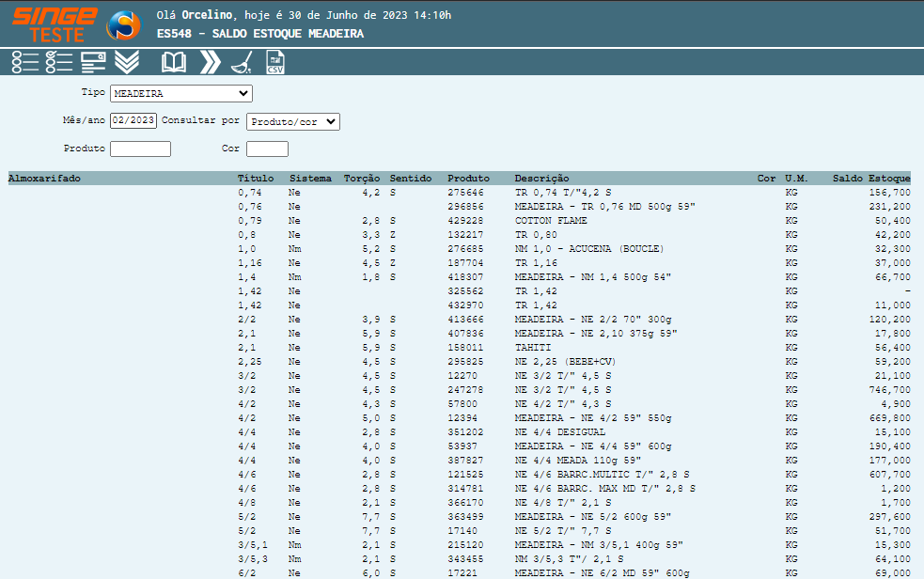Click the Cor input field
This screenshot has width=924, height=579.
click(x=267, y=149)
